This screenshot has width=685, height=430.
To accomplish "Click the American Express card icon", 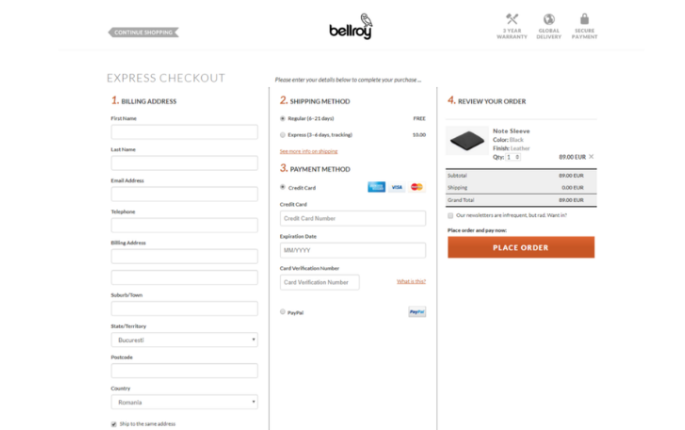I will (x=376, y=187).
